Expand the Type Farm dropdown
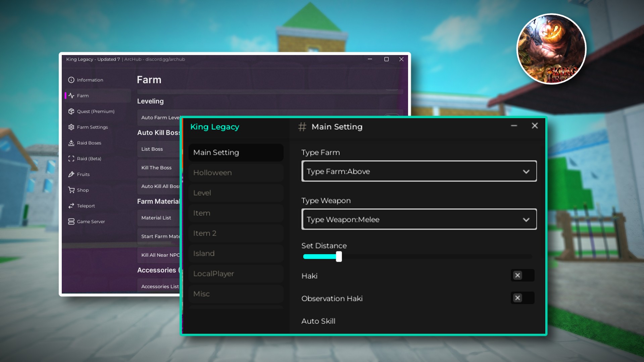This screenshot has height=362, width=644. 419,171
